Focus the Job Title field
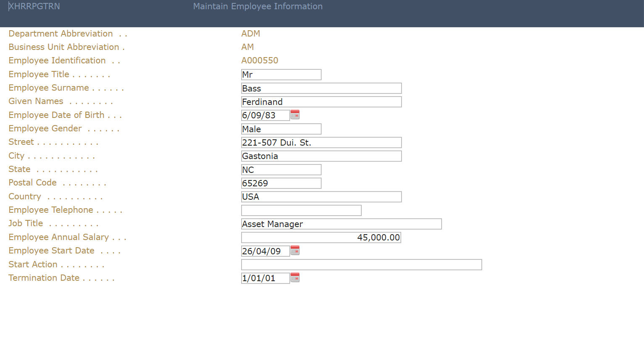 (x=341, y=224)
